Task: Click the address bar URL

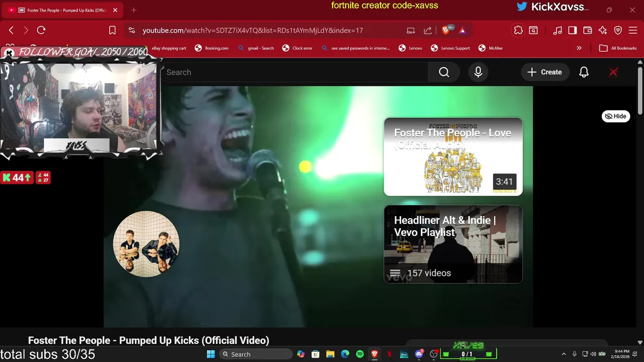Action: 253,30
